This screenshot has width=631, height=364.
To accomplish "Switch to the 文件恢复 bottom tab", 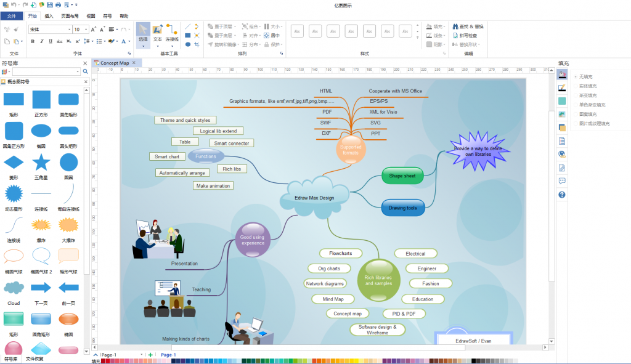I will click(x=35, y=359).
